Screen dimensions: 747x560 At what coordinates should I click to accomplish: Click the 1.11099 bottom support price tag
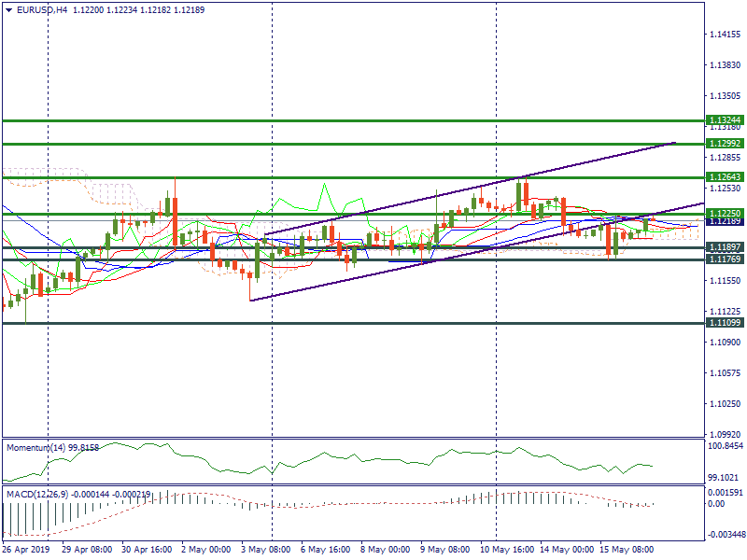tap(725, 323)
